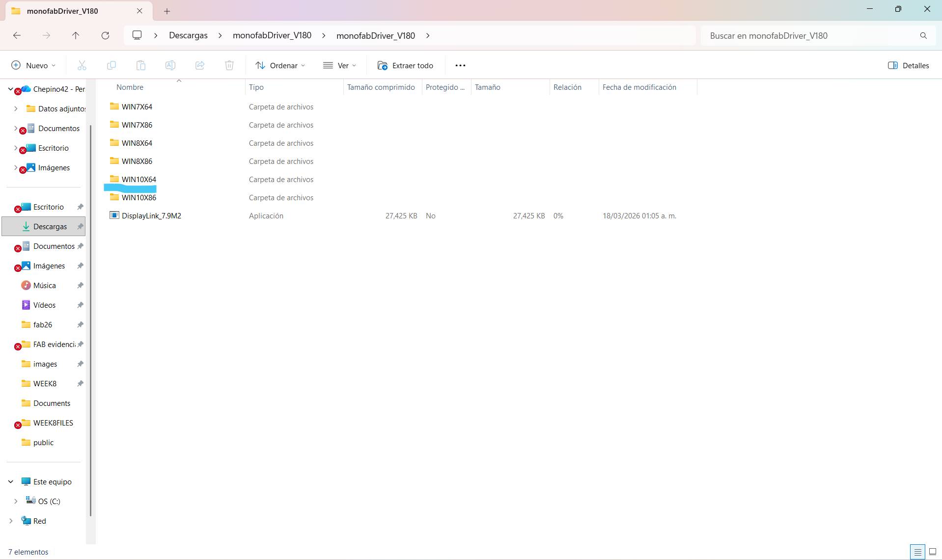Click the navigation pane scrollbar
942x560 pixels.
coord(91,320)
